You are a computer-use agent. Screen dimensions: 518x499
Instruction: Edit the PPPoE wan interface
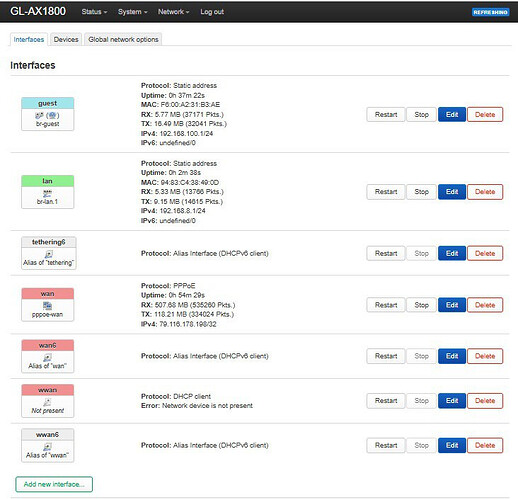click(452, 305)
